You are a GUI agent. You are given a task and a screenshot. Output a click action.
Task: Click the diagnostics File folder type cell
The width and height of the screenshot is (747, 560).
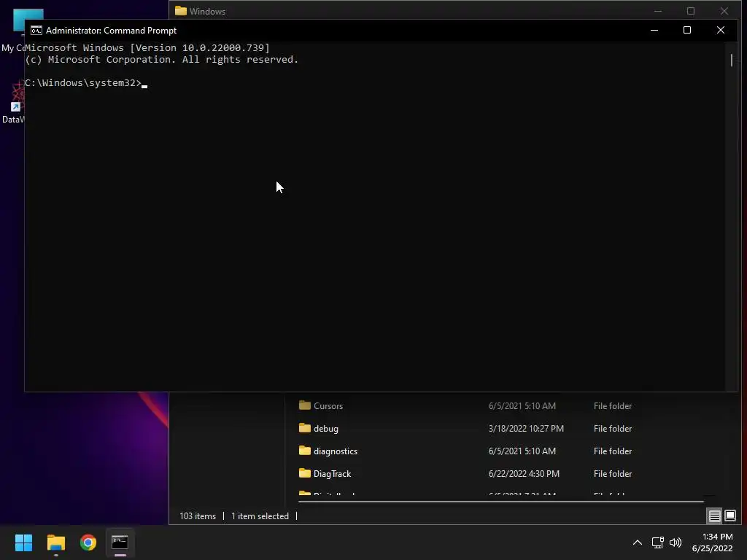pos(613,451)
